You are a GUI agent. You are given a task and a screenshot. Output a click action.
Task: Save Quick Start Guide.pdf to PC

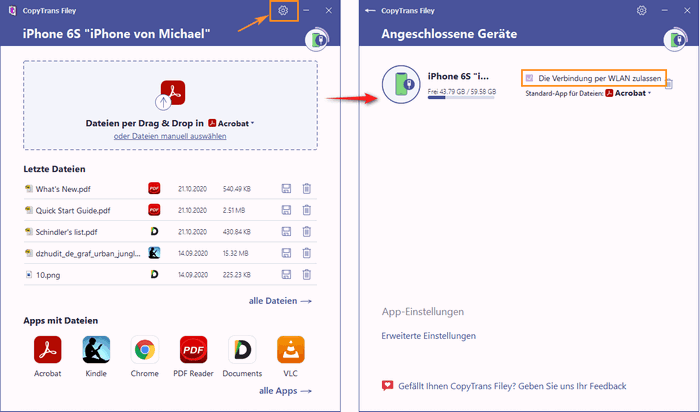[286, 210]
